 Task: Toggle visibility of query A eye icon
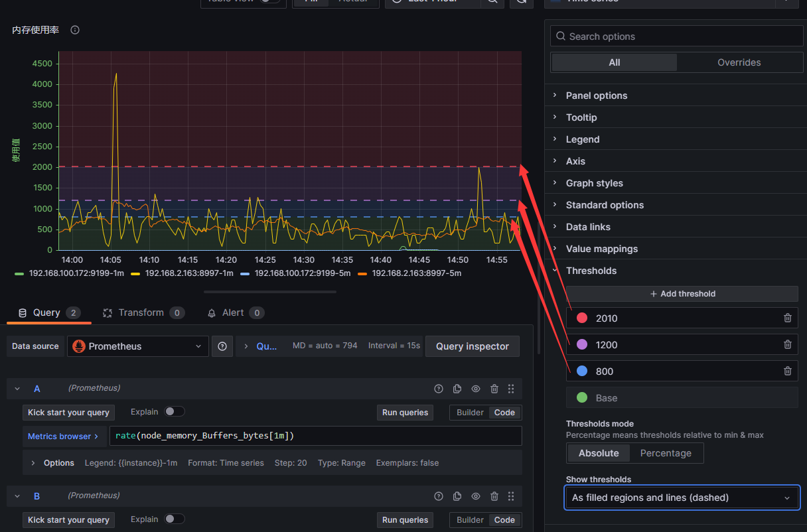pyautogui.click(x=476, y=389)
